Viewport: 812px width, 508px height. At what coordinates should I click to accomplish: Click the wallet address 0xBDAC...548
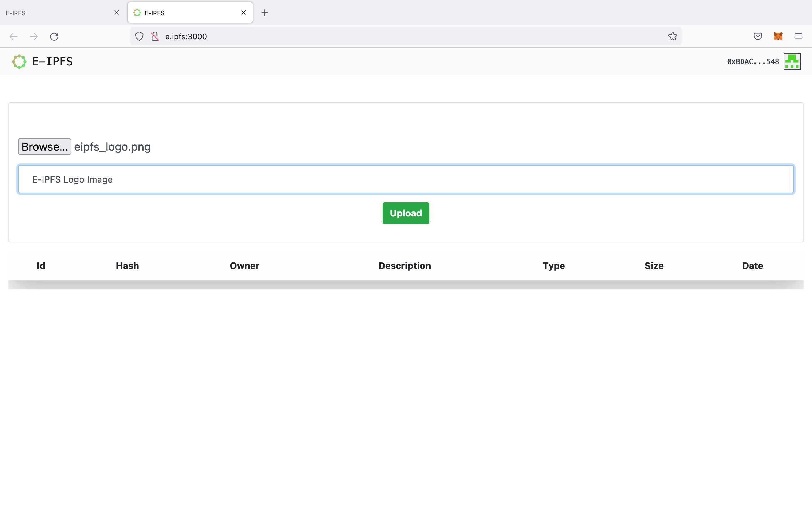point(753,62)
